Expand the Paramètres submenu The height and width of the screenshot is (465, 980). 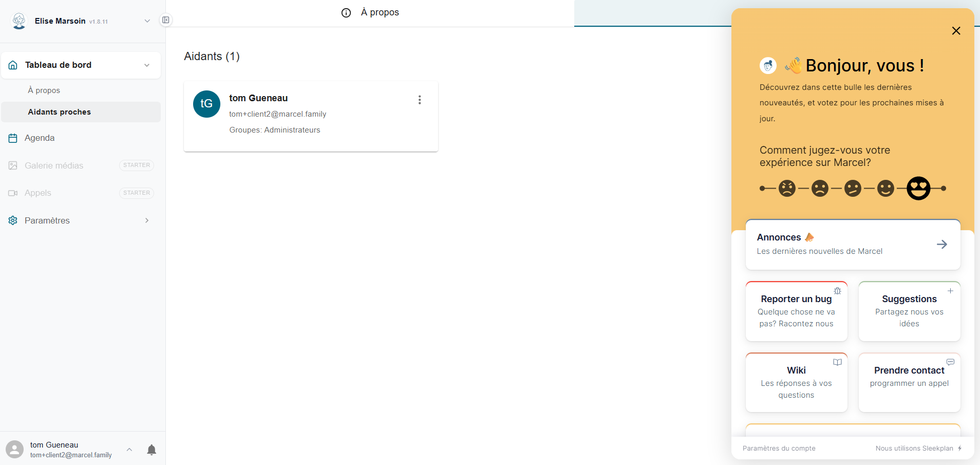click(147, 220)
